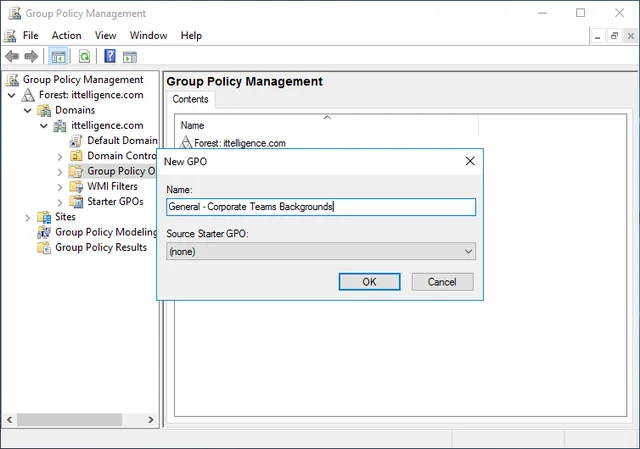Click the WMI Filters folder icon

[76, 187]
